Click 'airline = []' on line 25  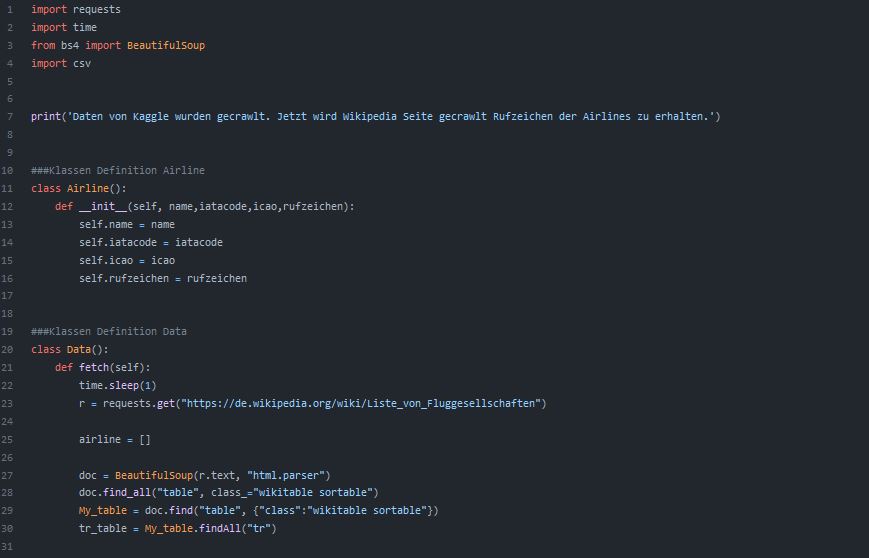click(115, 439)
